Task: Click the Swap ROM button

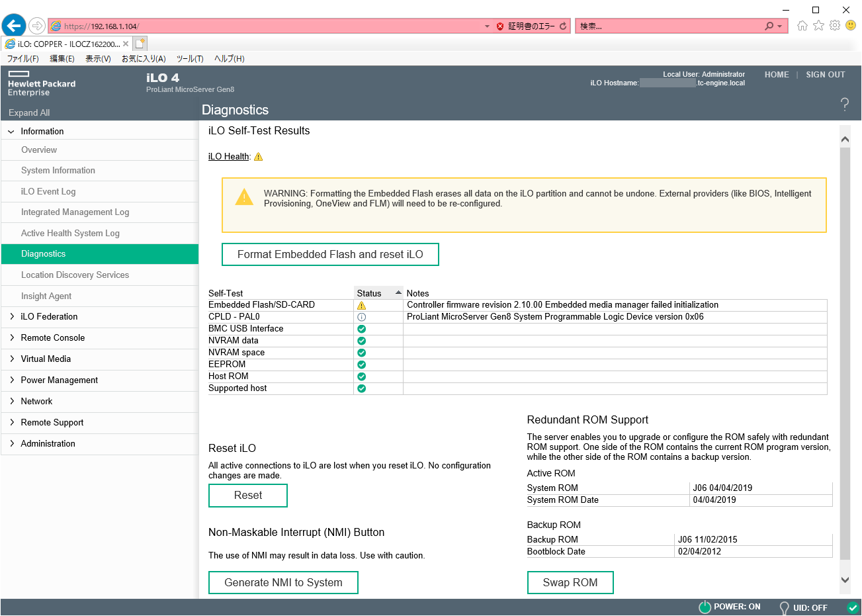Action: tap(570, 583)
